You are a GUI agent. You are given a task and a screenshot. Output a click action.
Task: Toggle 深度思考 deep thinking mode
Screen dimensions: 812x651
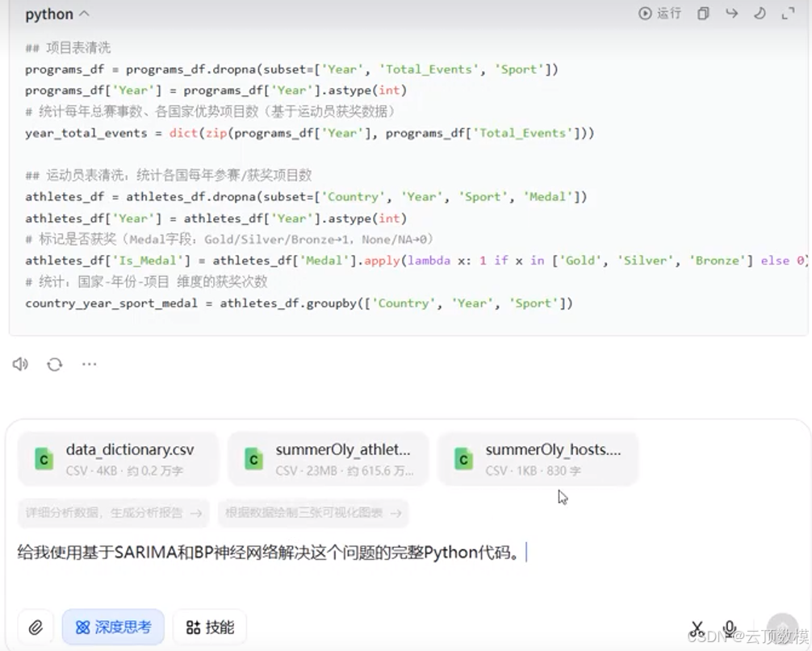click(x=114, y=628)
